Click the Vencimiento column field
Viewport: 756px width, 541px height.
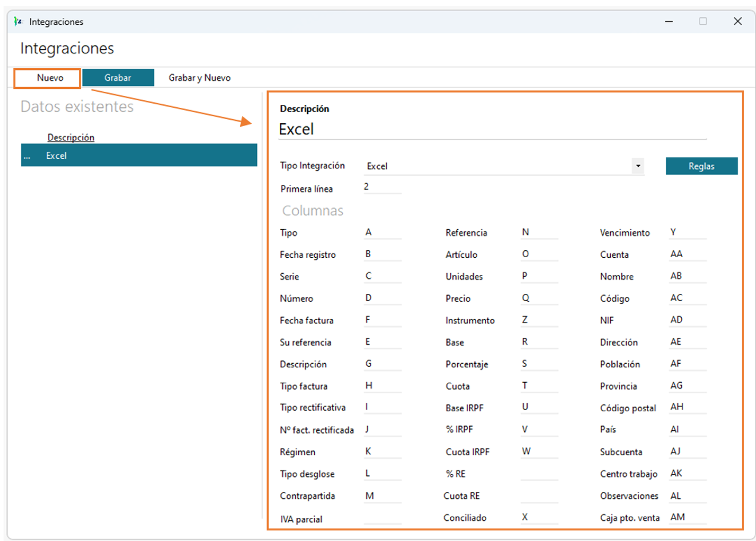(687, 232)
